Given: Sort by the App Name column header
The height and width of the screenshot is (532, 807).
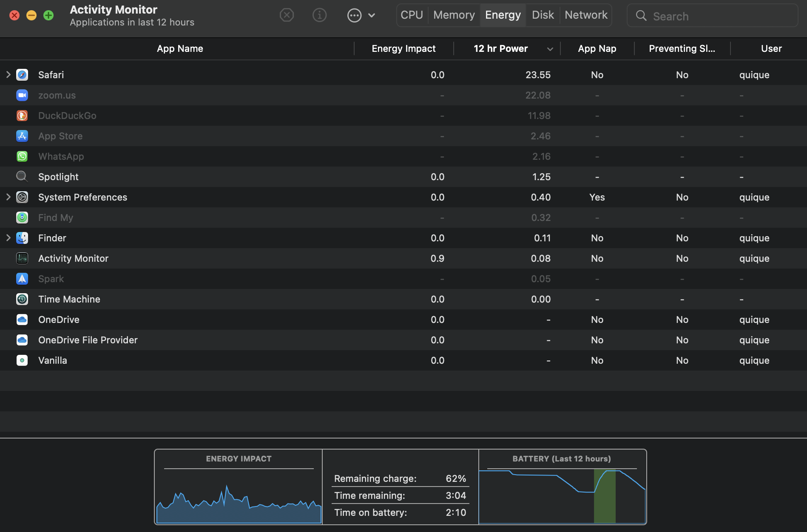Looking at the screenshot, I should coord(180,49).
